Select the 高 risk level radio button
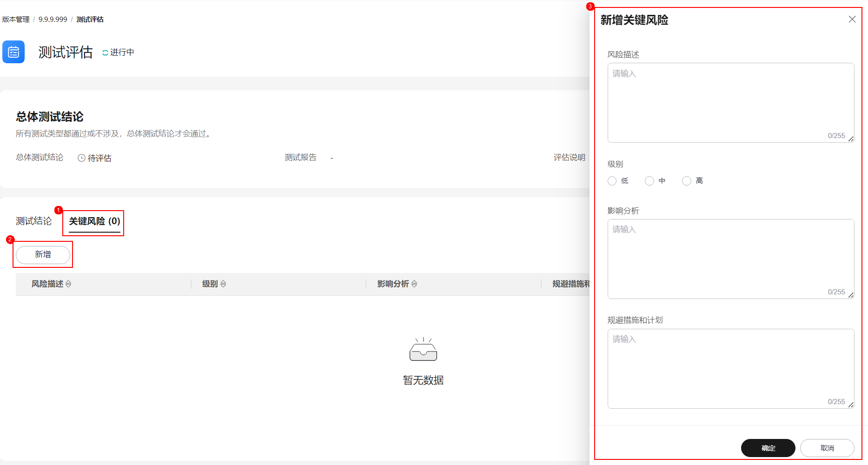 coord(687,181)
